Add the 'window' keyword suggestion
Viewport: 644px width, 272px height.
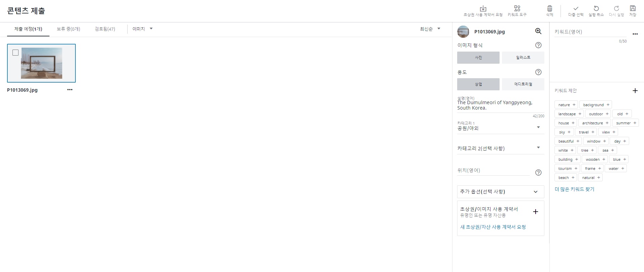[596, 141]
